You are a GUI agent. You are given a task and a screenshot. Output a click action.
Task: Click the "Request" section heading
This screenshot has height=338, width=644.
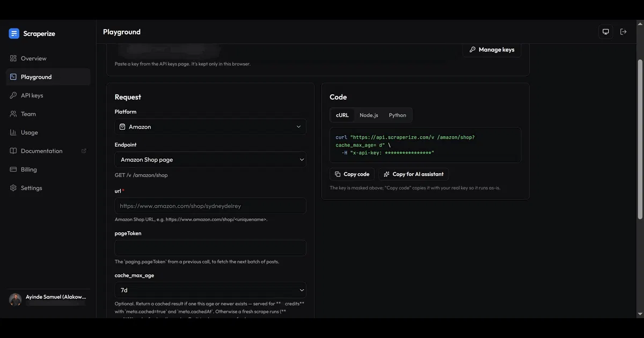(x=128, y=97)
